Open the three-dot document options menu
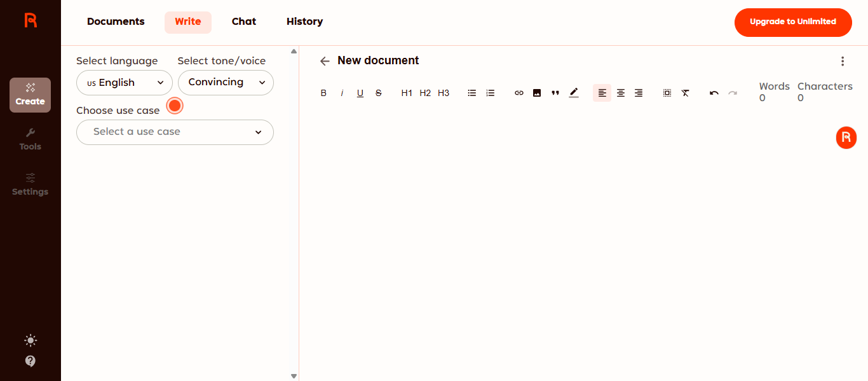The height and width of the screenshot is (381, 868). tap(843, 61)
